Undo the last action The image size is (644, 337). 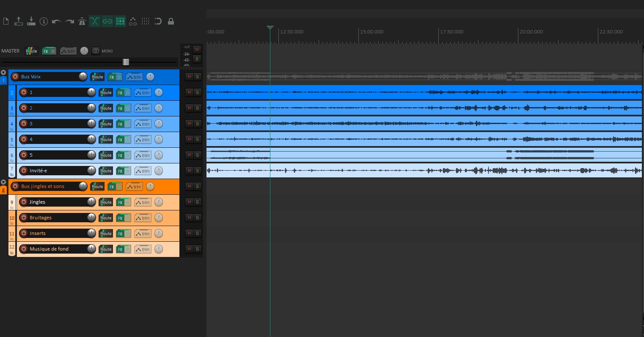pyautogui.click(x=56, y=21)
